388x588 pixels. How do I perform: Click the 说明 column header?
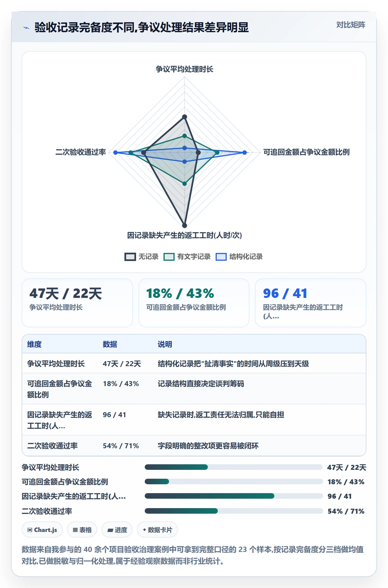pos(165,344)
